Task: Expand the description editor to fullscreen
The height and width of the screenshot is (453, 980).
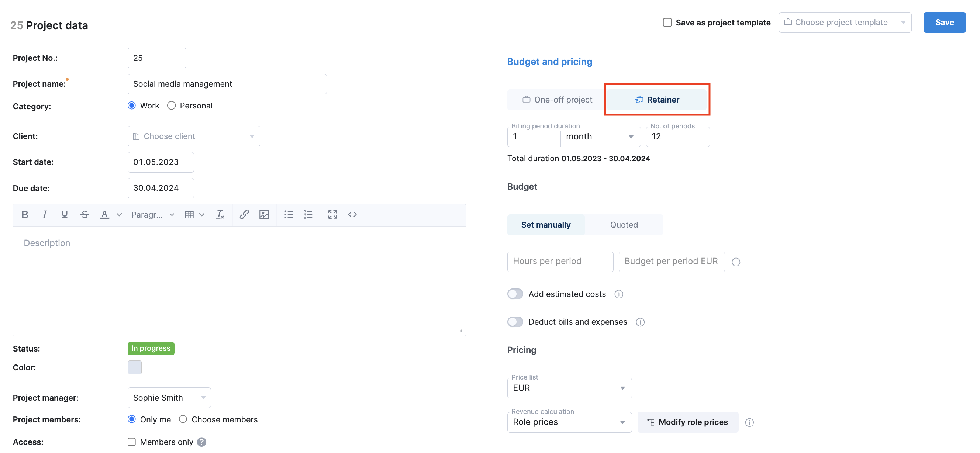Action: pos(332,215)
